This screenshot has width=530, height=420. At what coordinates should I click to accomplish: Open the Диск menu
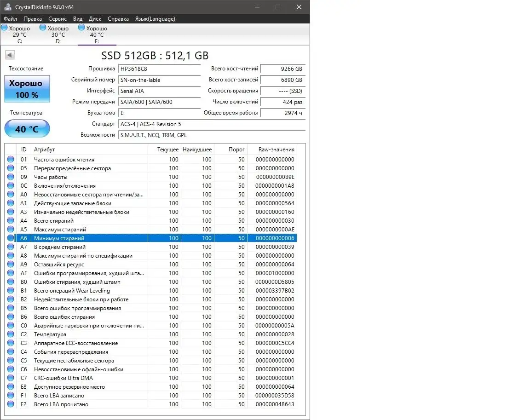pyautogui.click(x=95, y=19)
